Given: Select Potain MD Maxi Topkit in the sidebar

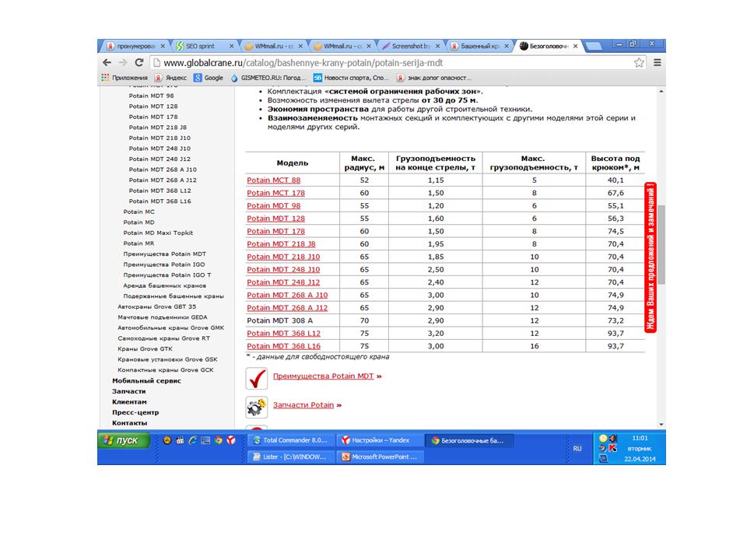Looking at the screenshot, I should 158,233.
